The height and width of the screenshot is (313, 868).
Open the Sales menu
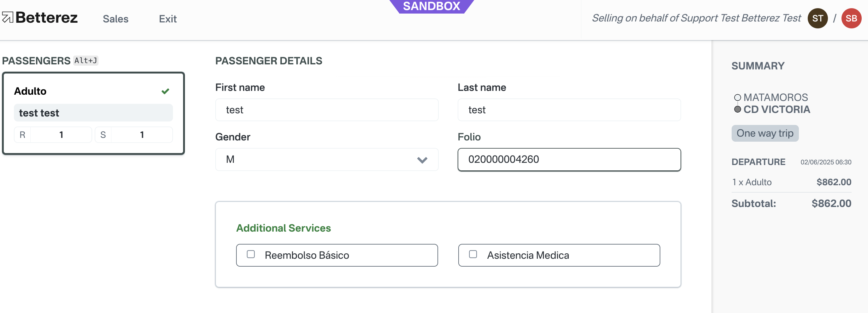click(116, 19)
